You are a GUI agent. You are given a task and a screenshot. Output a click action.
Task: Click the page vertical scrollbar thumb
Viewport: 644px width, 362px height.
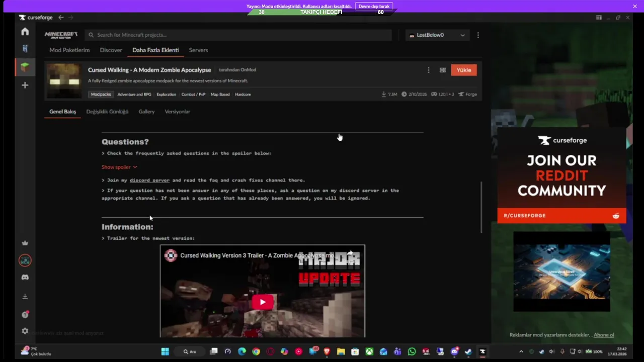480,207
